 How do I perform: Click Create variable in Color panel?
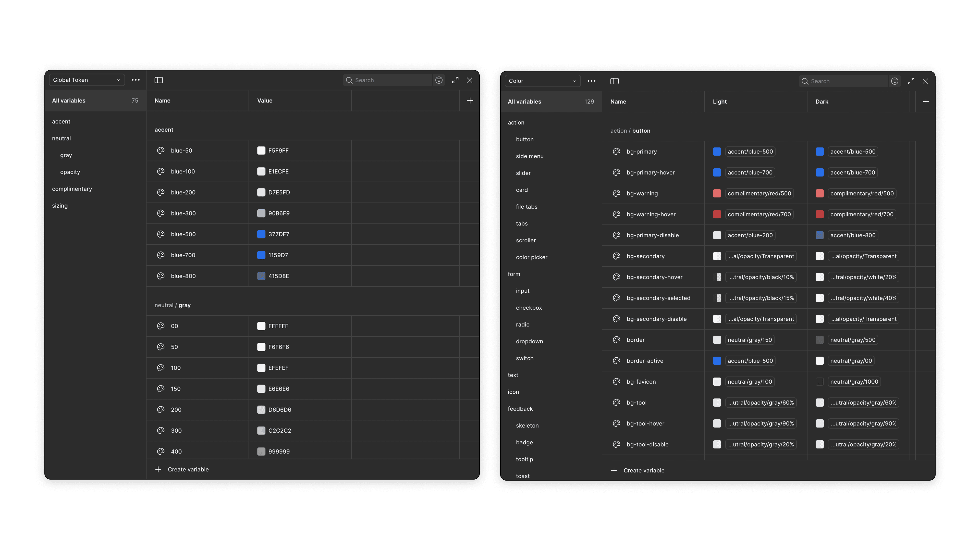638,470
